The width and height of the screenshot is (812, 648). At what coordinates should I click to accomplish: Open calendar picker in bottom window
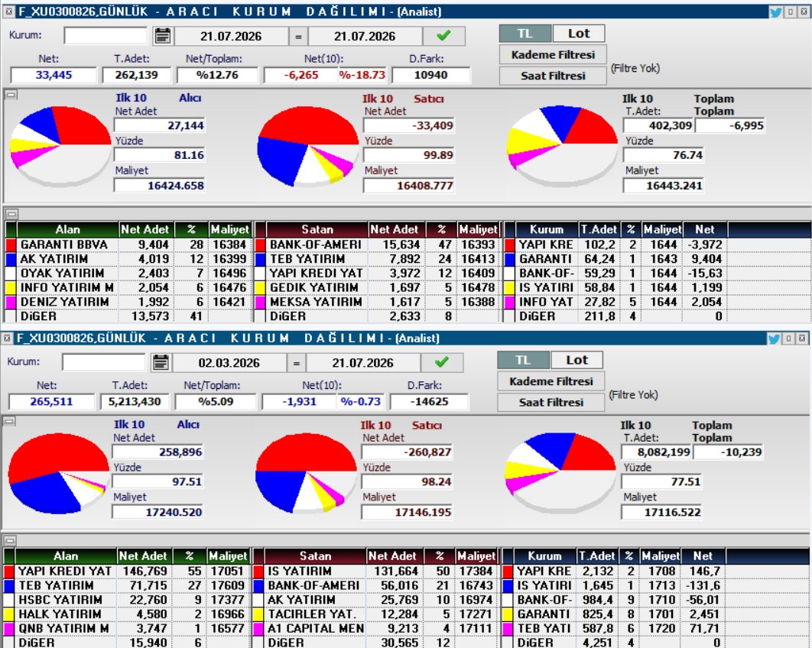tap(161, 362)
